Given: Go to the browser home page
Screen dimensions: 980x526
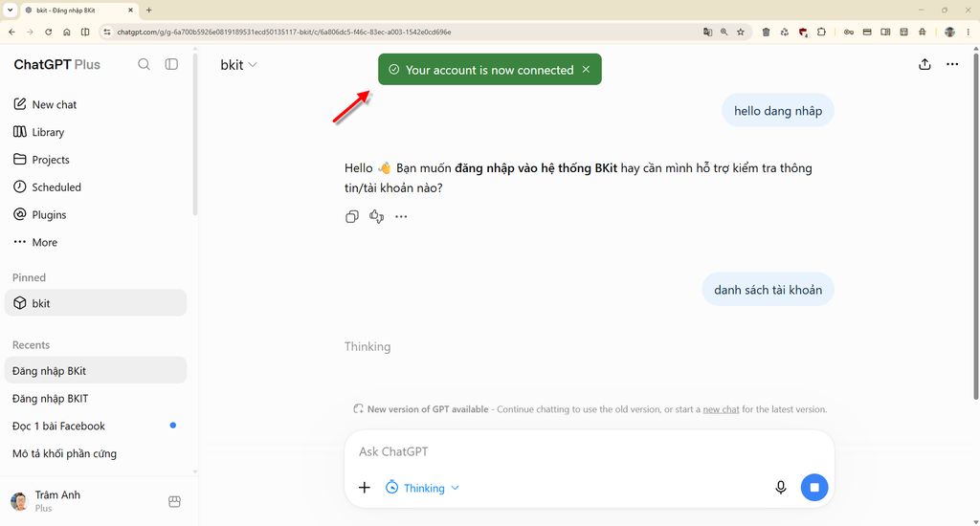Looking at the screenshot, I should (x=67, y=32).
